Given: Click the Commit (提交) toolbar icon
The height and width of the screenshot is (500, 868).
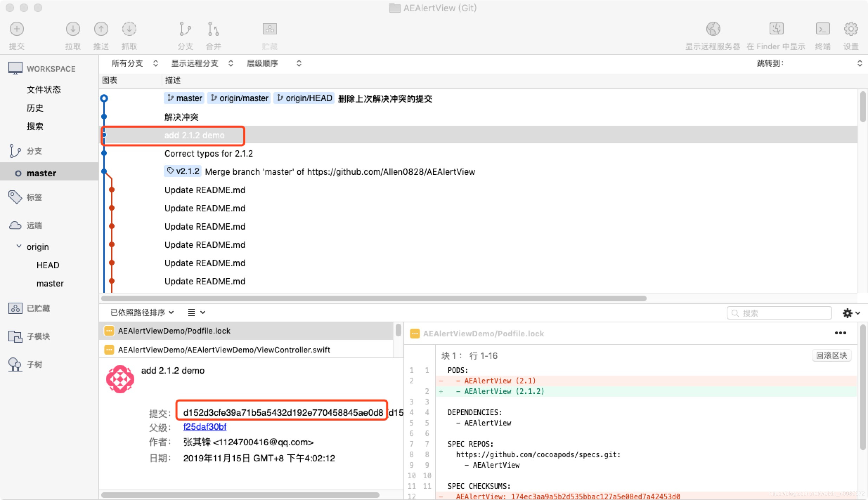Looking at the screenshot, I should [17, 29].
